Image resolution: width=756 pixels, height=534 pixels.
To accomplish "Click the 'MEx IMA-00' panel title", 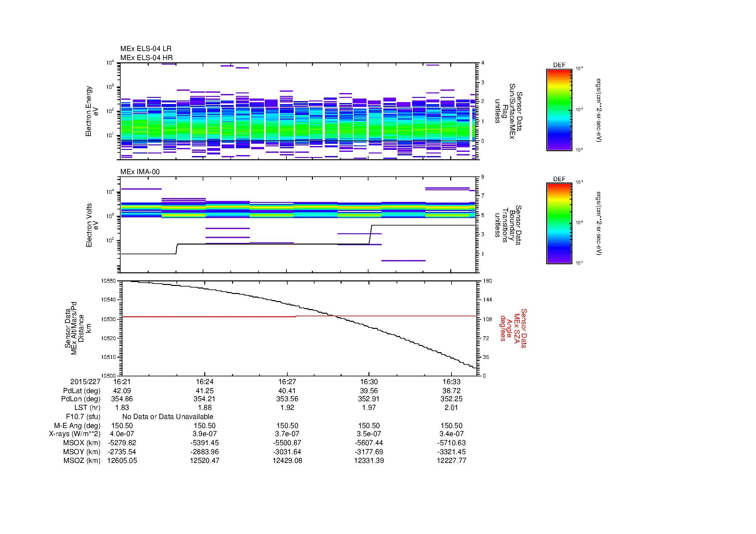I will click(x=140, y=172).
